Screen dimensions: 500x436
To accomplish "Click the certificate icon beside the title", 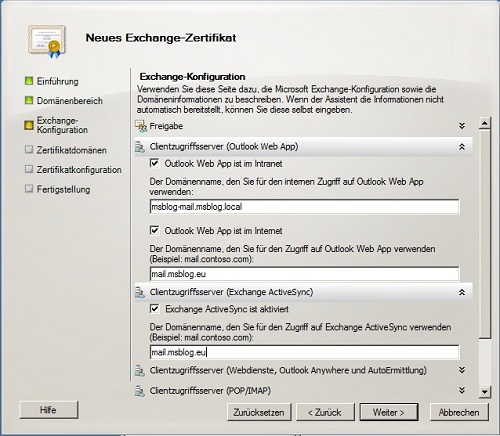I will (x=47, y=41).
